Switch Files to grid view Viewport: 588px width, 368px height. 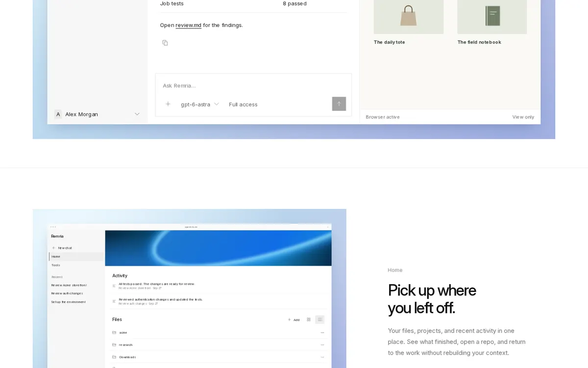coord(309,319)
